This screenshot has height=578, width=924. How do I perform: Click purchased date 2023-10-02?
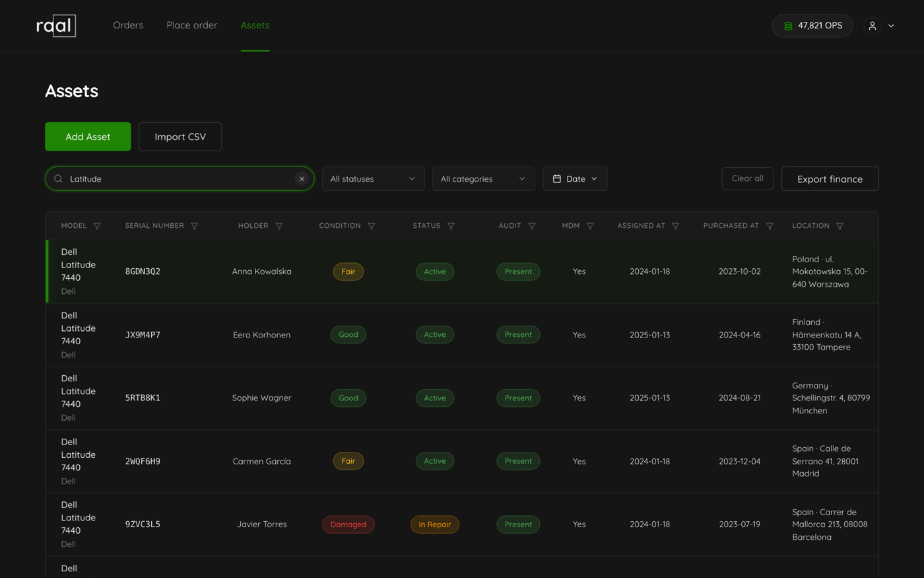pyautogui.click(x=739, y=271)
